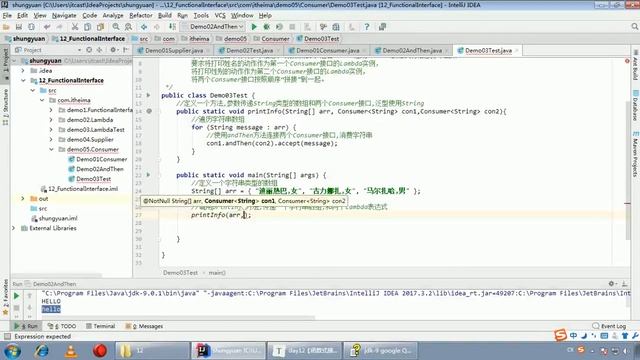Open Help with the question mark icon

[367, 27]
